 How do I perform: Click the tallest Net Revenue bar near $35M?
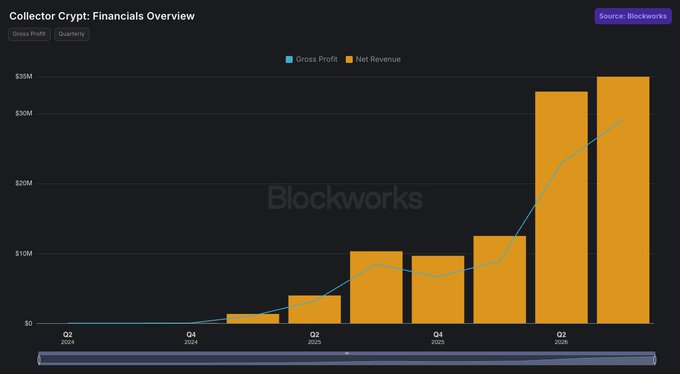coord(623,200)
